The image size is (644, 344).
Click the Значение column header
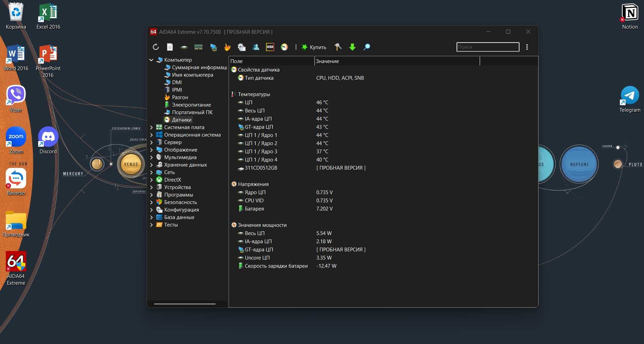point(397,61)
